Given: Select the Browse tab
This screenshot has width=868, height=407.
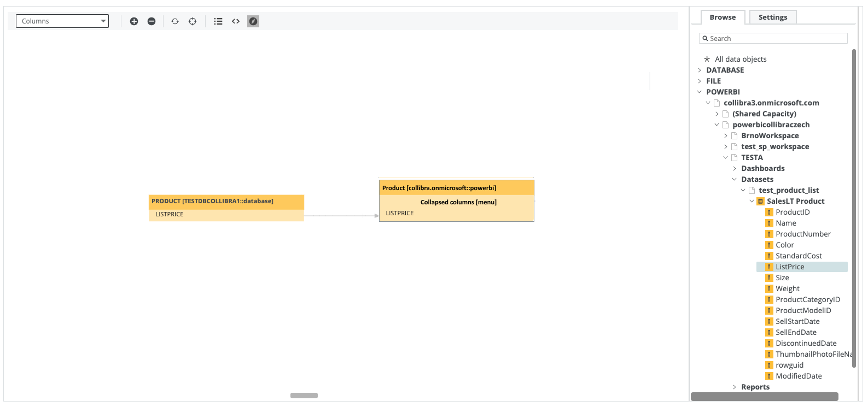Looking at the screenshot, I should pyautogui.click(x=723, y=17).
